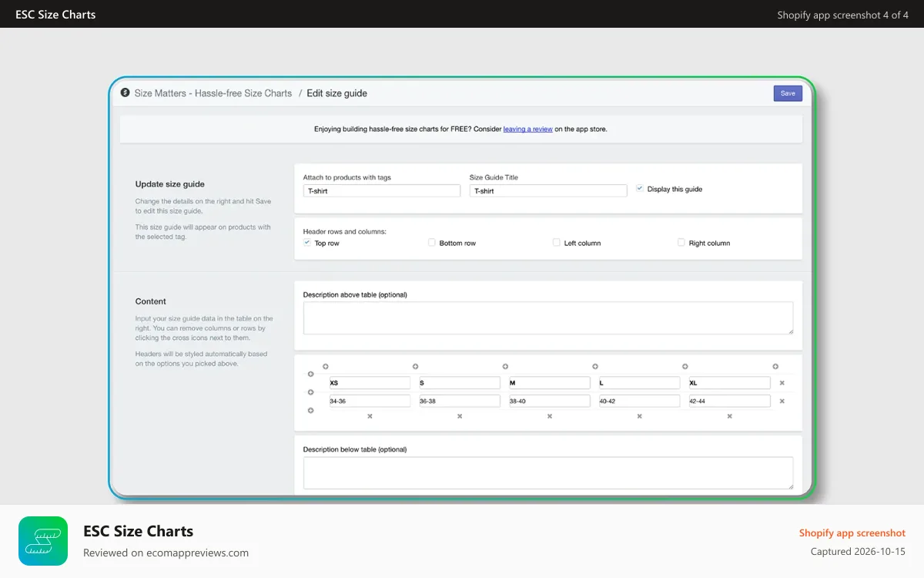
Task: Add a column after the XL column
Action: [775, 367]
